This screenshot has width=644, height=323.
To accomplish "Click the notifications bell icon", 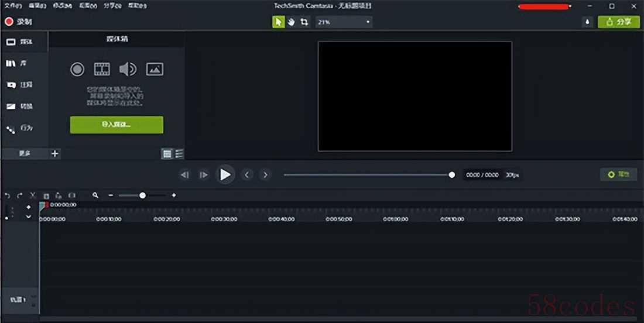I will [587, 22].
